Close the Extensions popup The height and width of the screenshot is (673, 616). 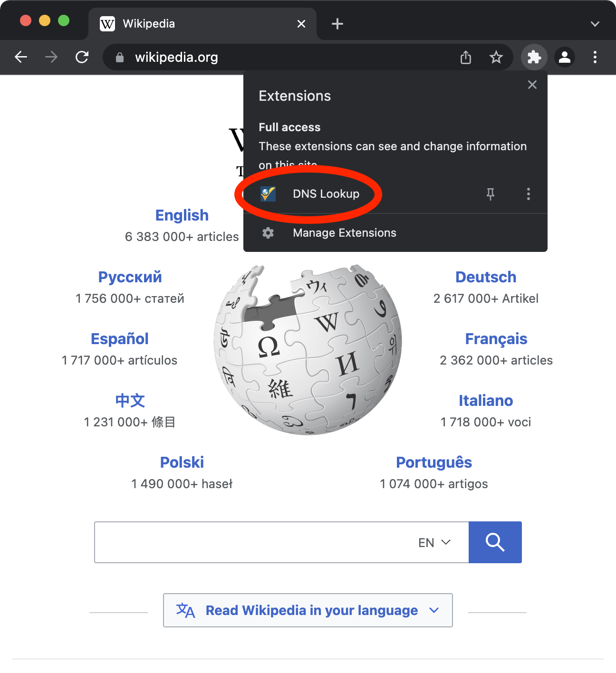pos(532,85)
